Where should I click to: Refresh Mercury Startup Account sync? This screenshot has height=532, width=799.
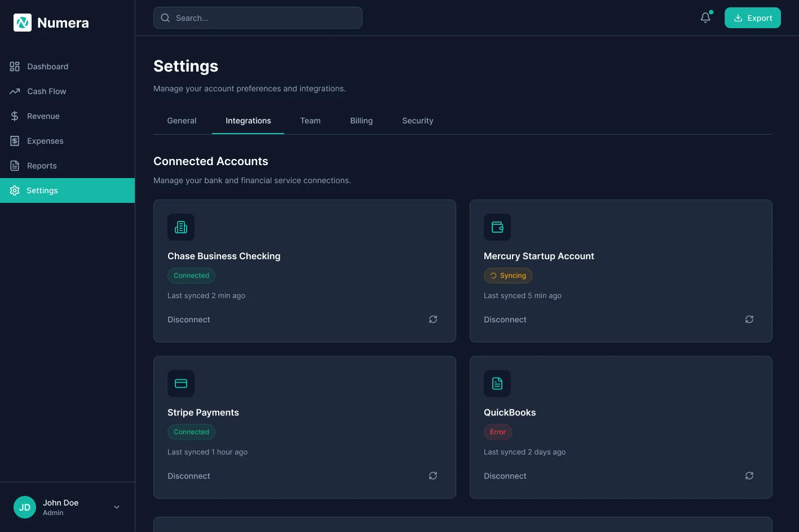point(749,320)
